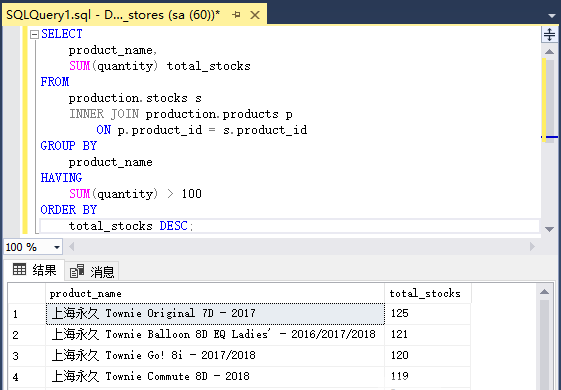Click horizontal scrollbar left arrow
The width and height of the screenshot is (561, 390).
click(72, 247)
